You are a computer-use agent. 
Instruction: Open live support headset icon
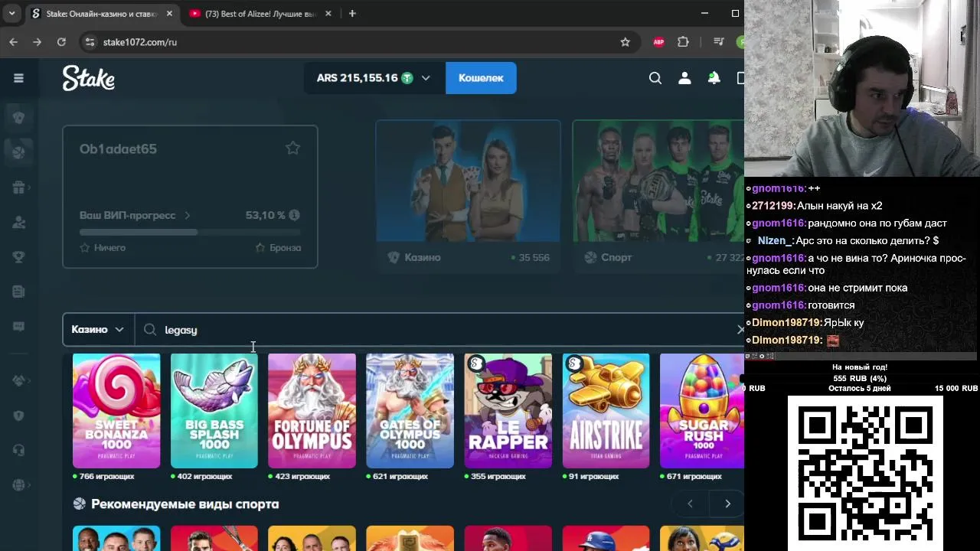[x=18, y=450]
